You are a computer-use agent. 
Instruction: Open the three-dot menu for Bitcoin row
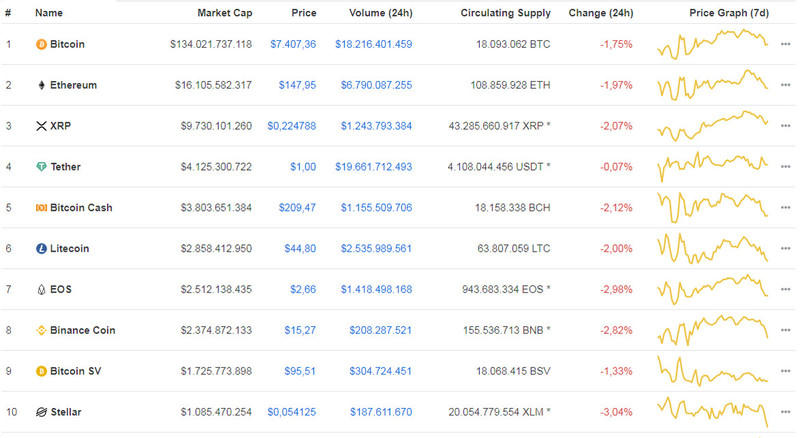pyautogui.click(x=786, y=45)
